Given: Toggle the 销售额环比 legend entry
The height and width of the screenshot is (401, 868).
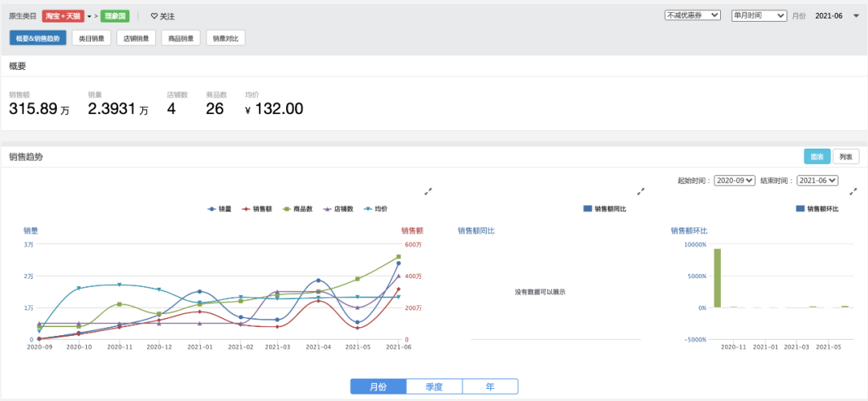Looking at the screenshot, I should [817, 209].
